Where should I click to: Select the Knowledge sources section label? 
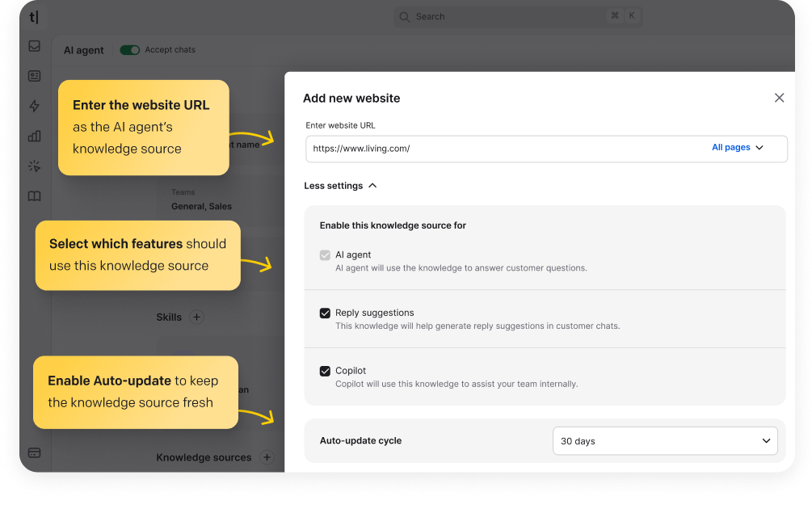(204, 457)
